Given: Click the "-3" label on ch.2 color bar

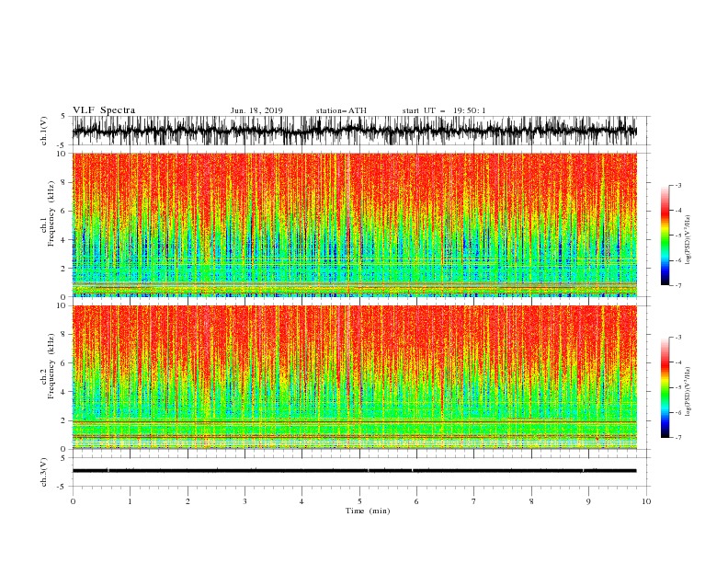Looking at the screenshot, I should click(678, 338).
